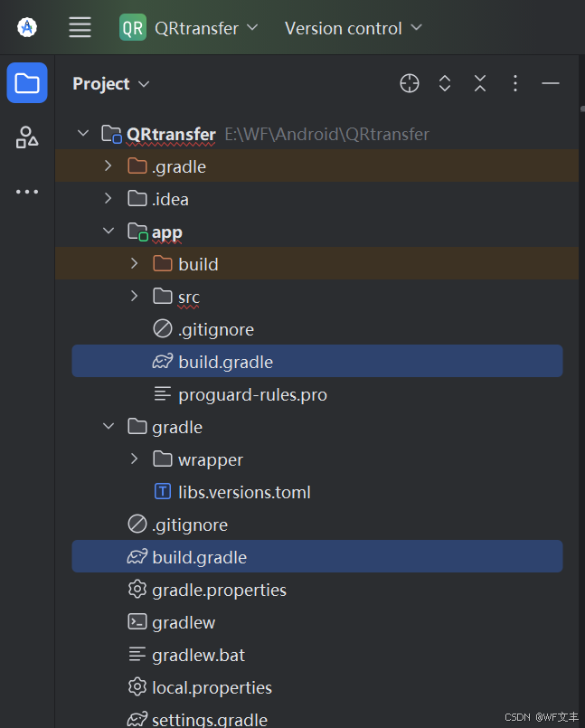
Task: Collapse the app module folder
Action: click(109, 232)
